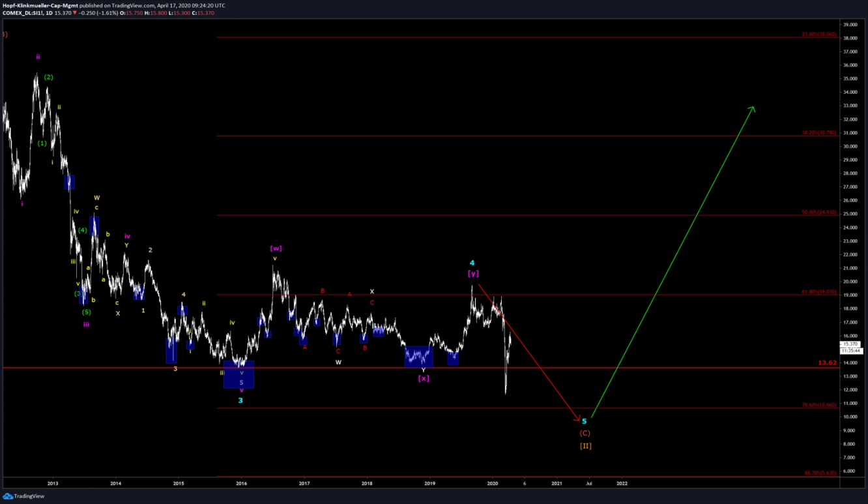Select the wide blue rectangle above [x]
The height and width of the screenshot is (504, 868).
tap(418, 356)
